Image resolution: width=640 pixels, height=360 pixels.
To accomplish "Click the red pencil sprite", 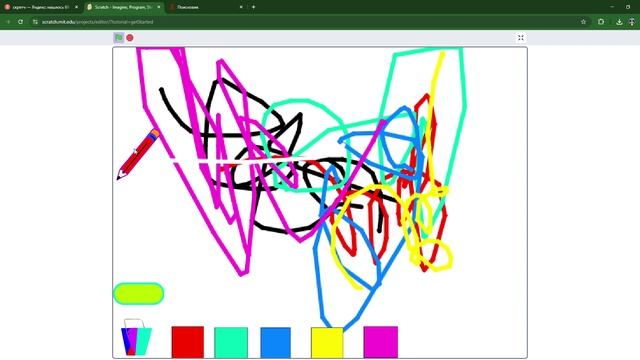I will [138, 154].
